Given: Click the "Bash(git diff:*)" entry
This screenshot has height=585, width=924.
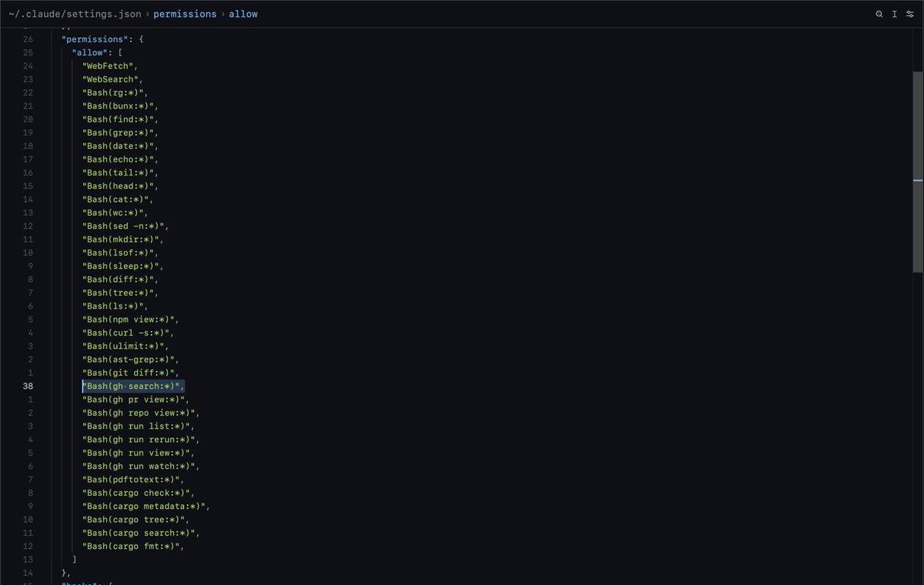Looking at the screenshot, I should pyautogui.click(x=131, y=373).
